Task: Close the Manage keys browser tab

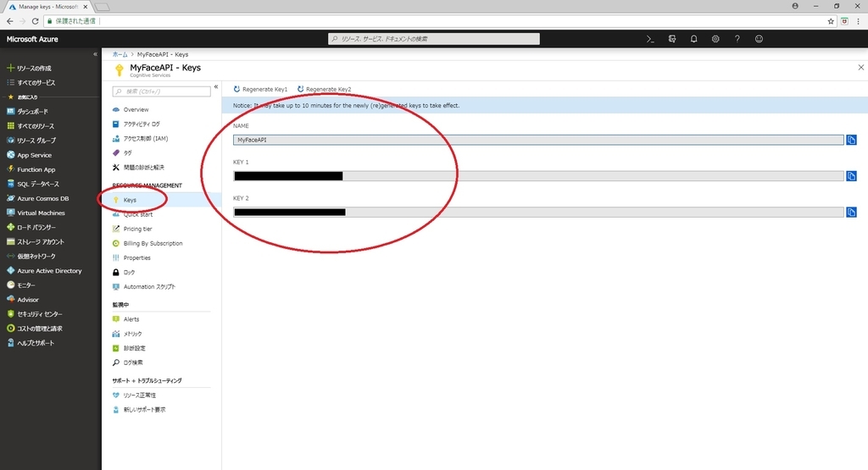Action: point(86,7)
